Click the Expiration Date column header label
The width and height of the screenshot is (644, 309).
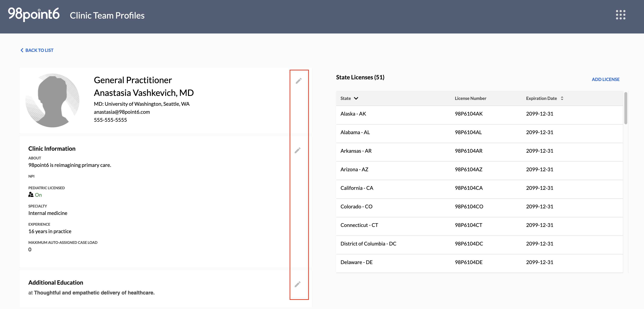click(x=541, y=98)
